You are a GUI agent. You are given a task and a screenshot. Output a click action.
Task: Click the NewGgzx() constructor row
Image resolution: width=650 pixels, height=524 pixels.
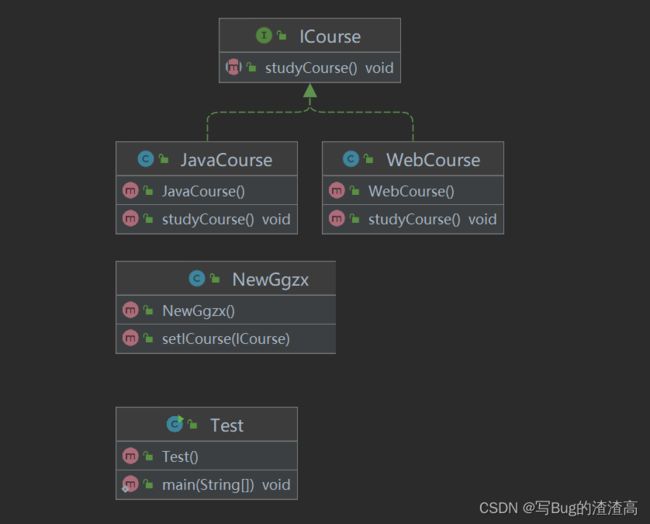pos(226,310)
